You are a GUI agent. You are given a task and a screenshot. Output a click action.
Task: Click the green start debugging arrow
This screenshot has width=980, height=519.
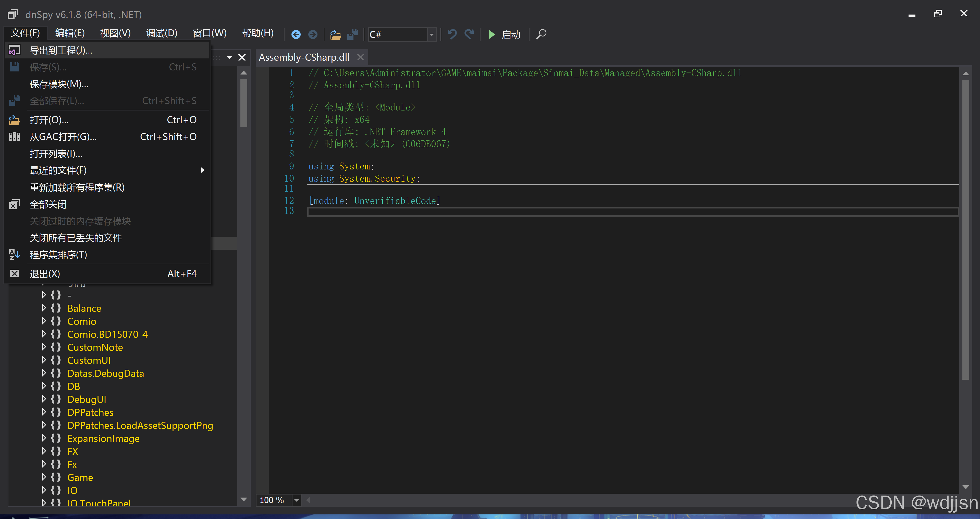click(492, 35)
